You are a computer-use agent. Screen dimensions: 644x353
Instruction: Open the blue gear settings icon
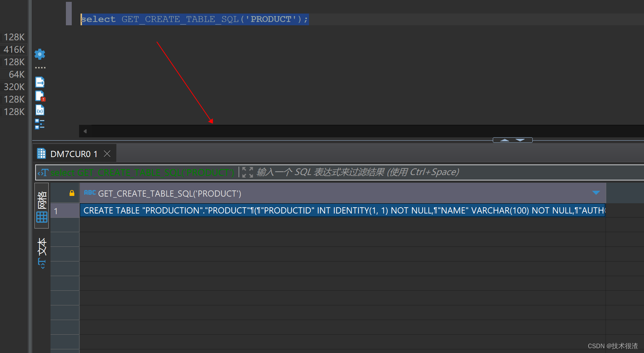pyautogui.click(x=40, y=54)
